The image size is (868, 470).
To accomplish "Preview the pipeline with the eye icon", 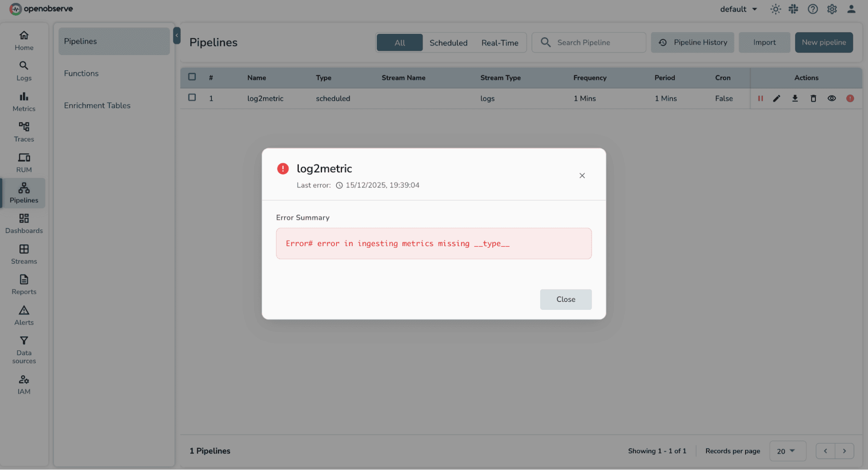I will 832,99.
